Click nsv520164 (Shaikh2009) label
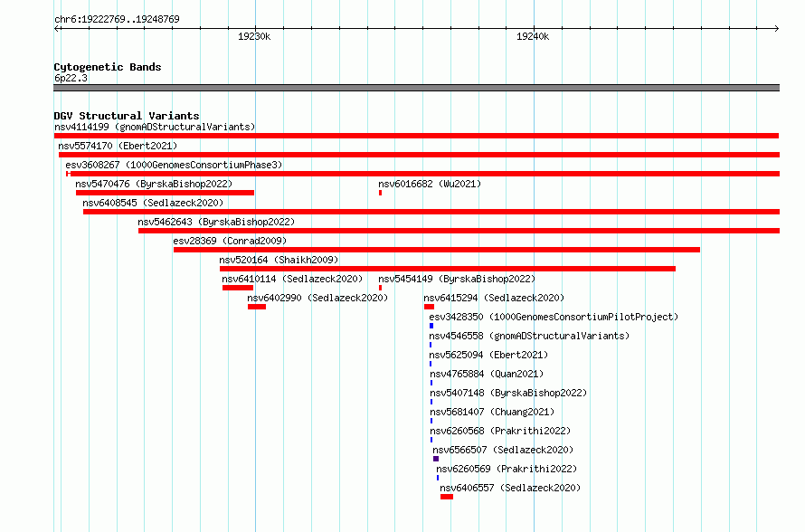This screenshot has width=805, height=532. pyautogui.click(x=279, y=260)
